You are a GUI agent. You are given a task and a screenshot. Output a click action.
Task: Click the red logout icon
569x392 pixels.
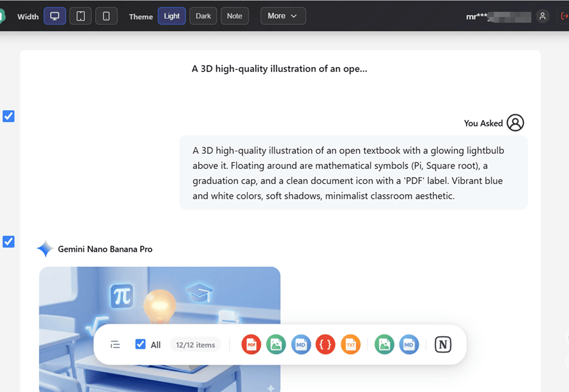coord(564,16)
